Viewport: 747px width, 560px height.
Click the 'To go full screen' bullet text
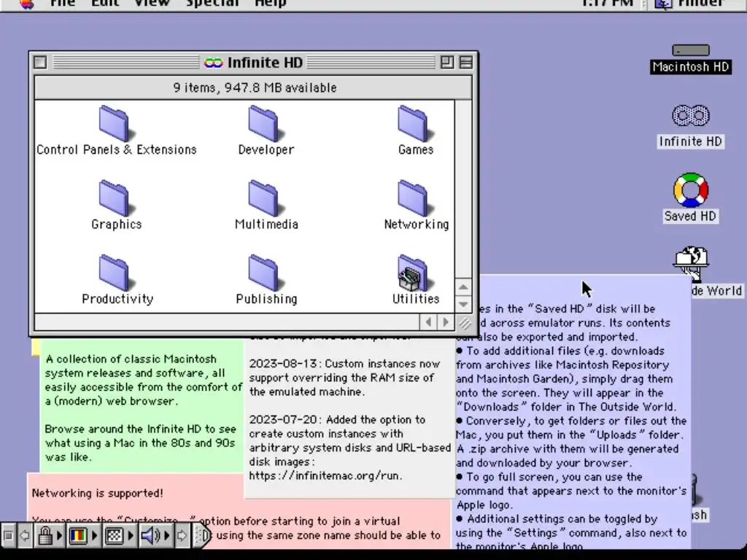(x=571, y=491)
